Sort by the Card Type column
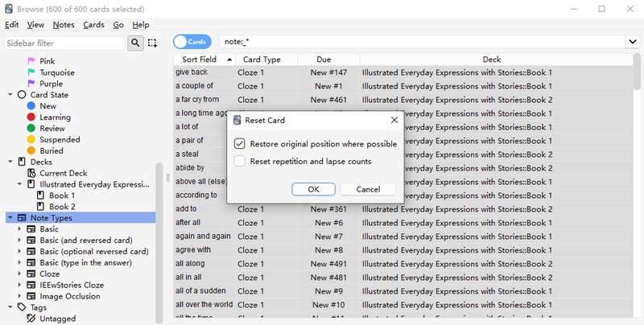This screenshot has height=325, width=644. tap(266, 60)
